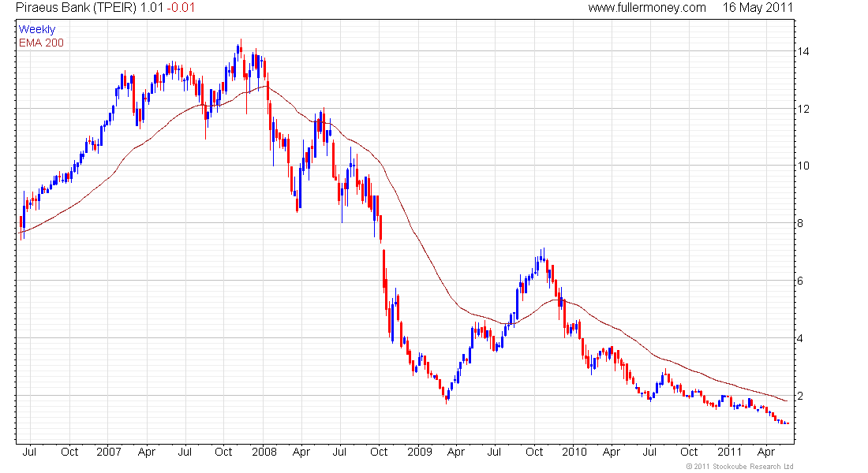Click the Oct label just before 2008
Image resolution: width=868 pixels, height=473 pixels.
(x=223, y=452)
